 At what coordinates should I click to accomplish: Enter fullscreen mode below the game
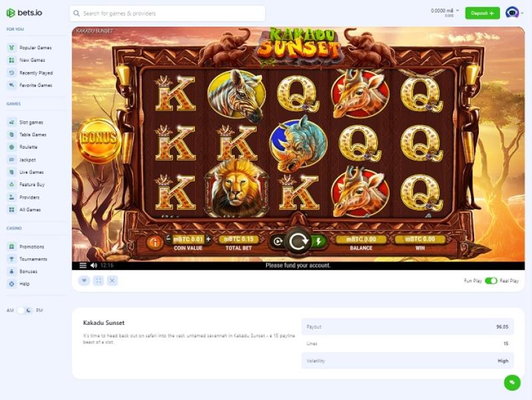pyautogui.click(x=98, y=280)
